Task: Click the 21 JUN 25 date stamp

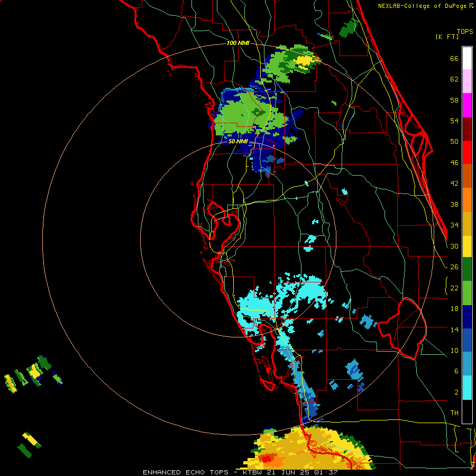Action: (x=290, y=472)
